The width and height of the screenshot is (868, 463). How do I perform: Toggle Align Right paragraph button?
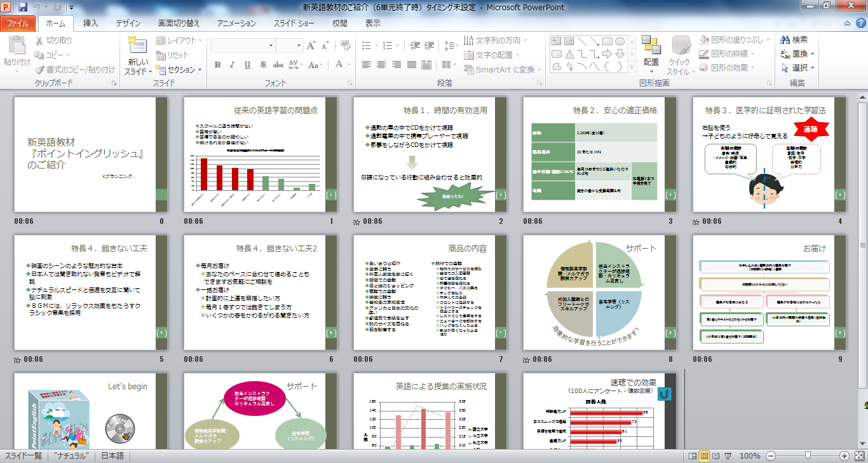[x=396, y=65]
